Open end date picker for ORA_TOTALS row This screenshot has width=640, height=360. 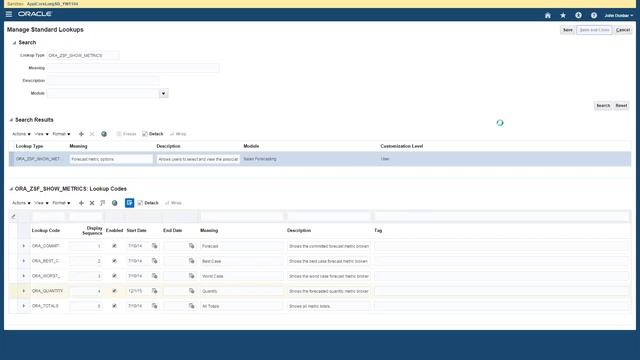pos(191,306)
